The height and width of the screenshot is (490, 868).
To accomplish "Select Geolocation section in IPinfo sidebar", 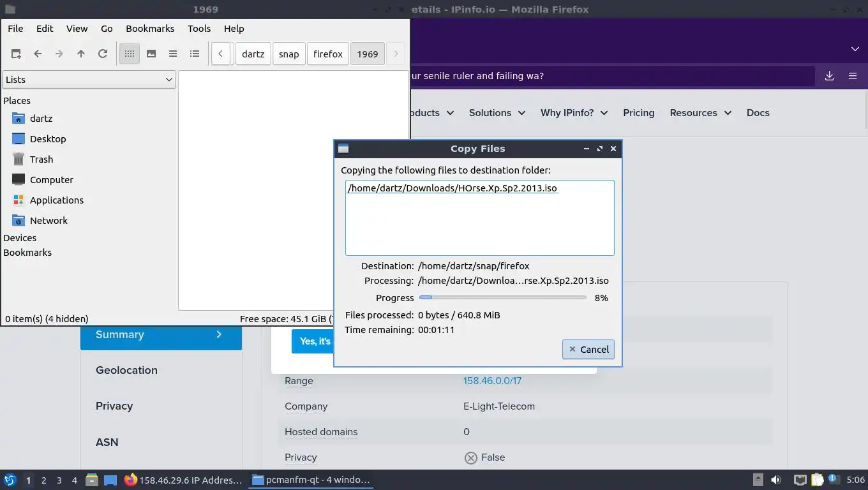I will pos(126,370).
